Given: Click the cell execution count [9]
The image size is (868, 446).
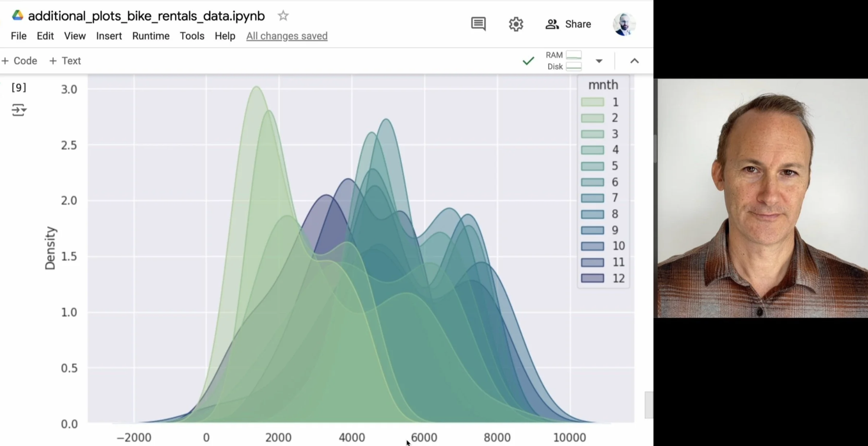Looking at the screenshot, I should [19, 88].
